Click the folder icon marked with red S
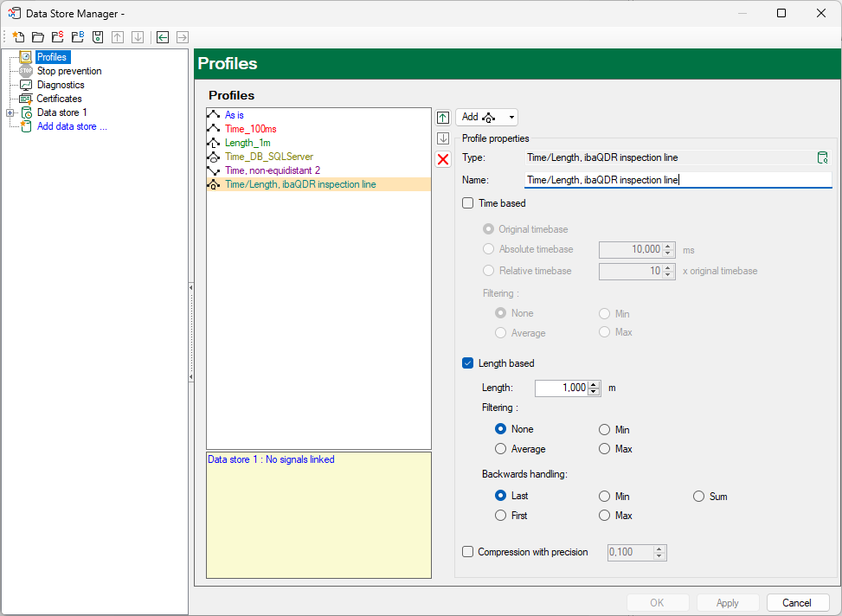The width and height of the screenshot is (842, 616). pos(57,37)
